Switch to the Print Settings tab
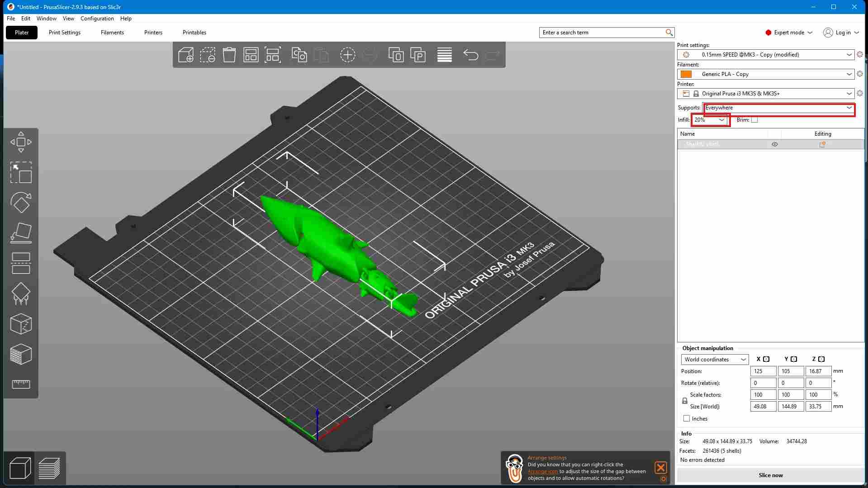 coord(65,33)
